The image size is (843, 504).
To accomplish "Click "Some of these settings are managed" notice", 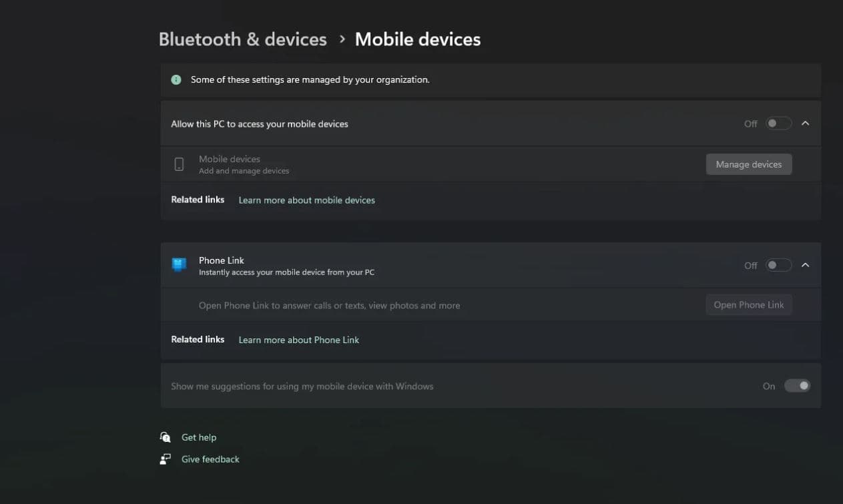I will [310, 79].
